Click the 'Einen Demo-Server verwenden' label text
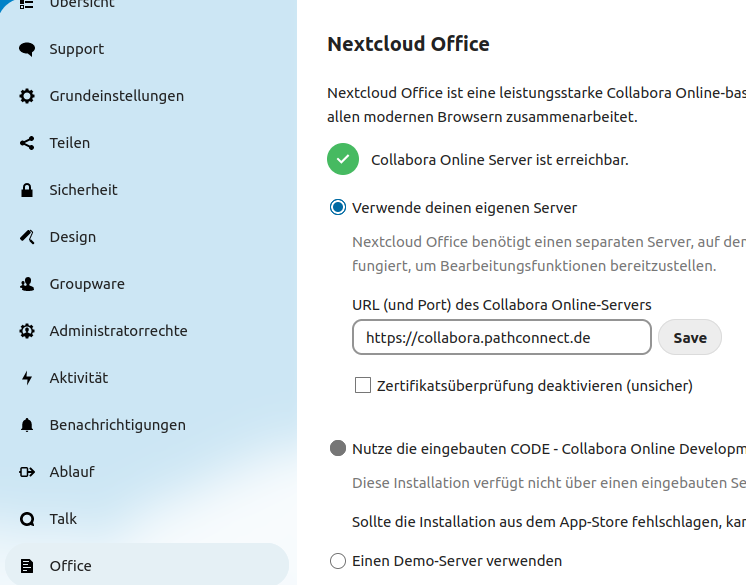The image size is (746, 585). 457,561
